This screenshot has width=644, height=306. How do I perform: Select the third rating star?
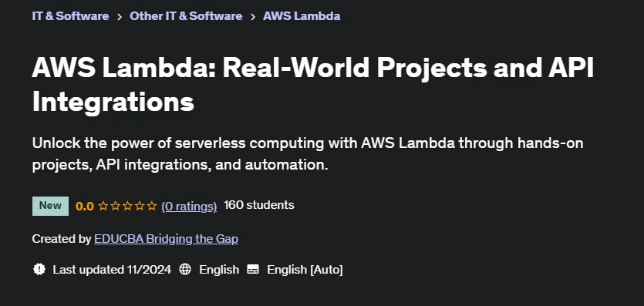(127, 206)
